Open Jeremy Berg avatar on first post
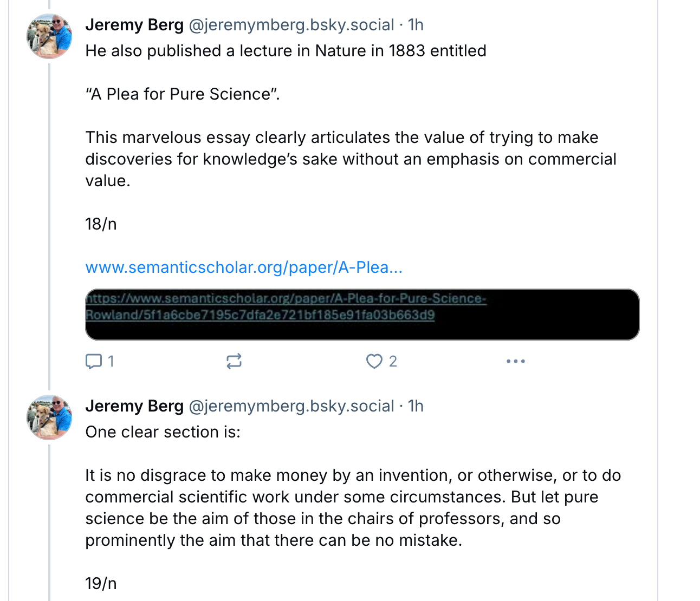700x601 pixels. point(49,37)
